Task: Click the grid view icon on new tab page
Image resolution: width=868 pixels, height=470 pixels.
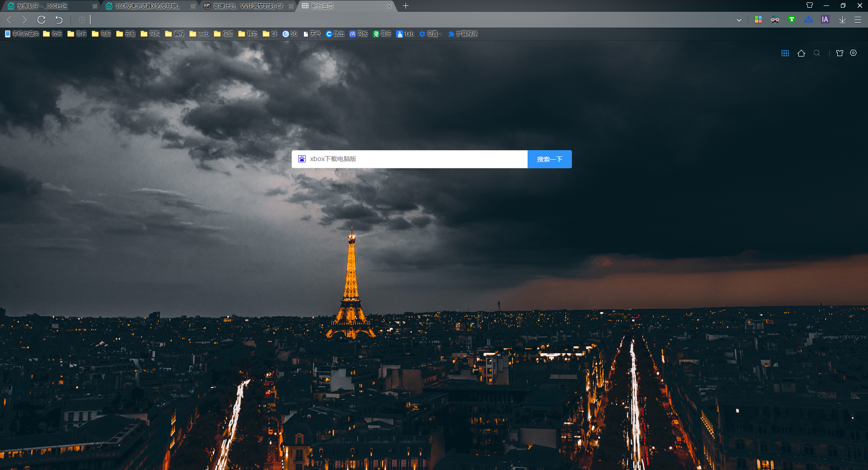Action: coord(785,53)
